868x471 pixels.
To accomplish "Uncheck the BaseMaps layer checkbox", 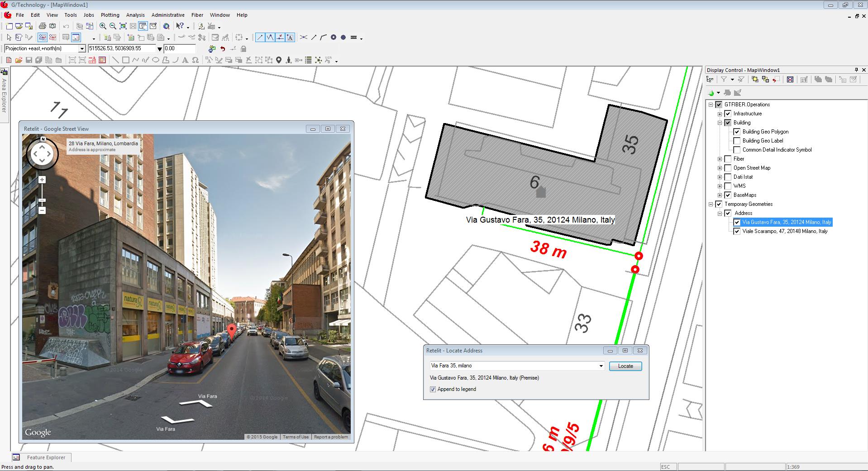I will click(728, 195).
